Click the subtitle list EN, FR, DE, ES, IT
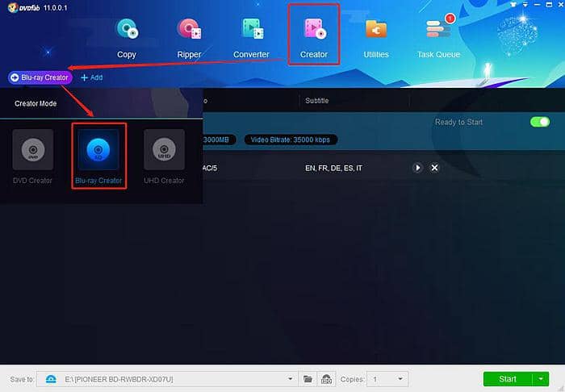The width and height of the screenshot is (565, 392). [x=333, y=168]
